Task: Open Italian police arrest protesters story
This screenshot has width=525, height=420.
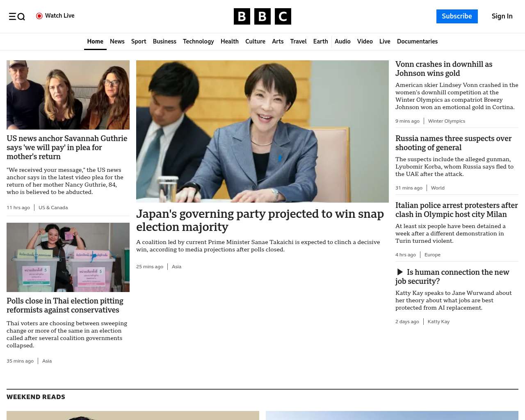Action: (x=456, y=210)
